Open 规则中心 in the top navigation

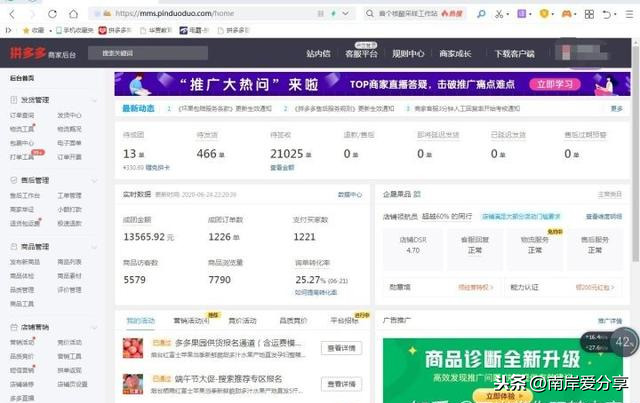[x=408, y=53]
